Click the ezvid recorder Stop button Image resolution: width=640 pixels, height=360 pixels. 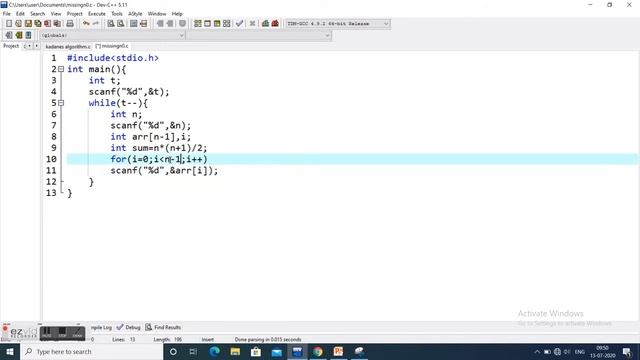pyautogui.click(x=62, y=333)
